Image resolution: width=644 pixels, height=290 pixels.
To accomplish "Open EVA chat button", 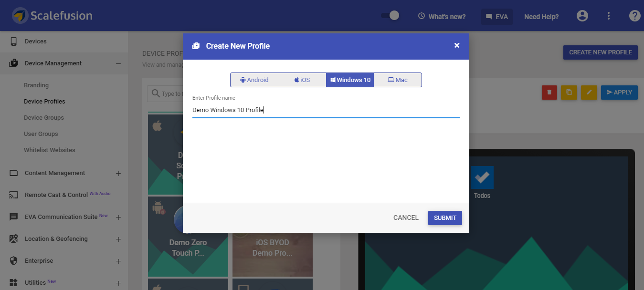I will [496, 16].
